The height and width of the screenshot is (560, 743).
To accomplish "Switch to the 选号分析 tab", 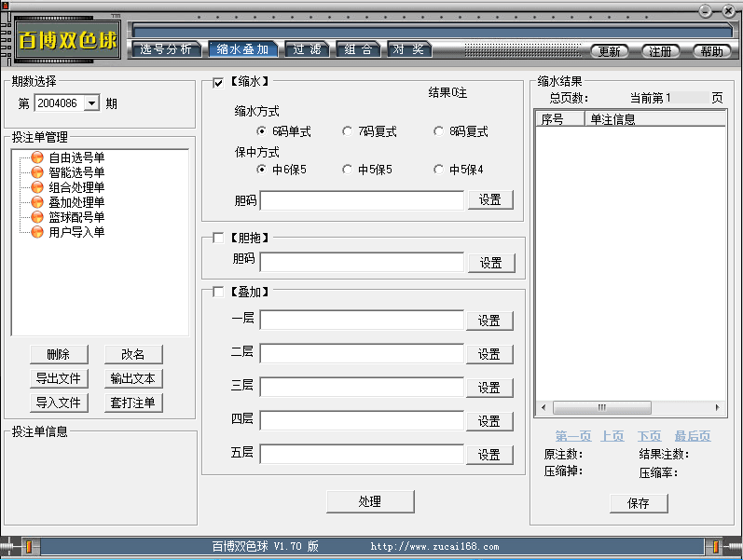I will 166,49.
